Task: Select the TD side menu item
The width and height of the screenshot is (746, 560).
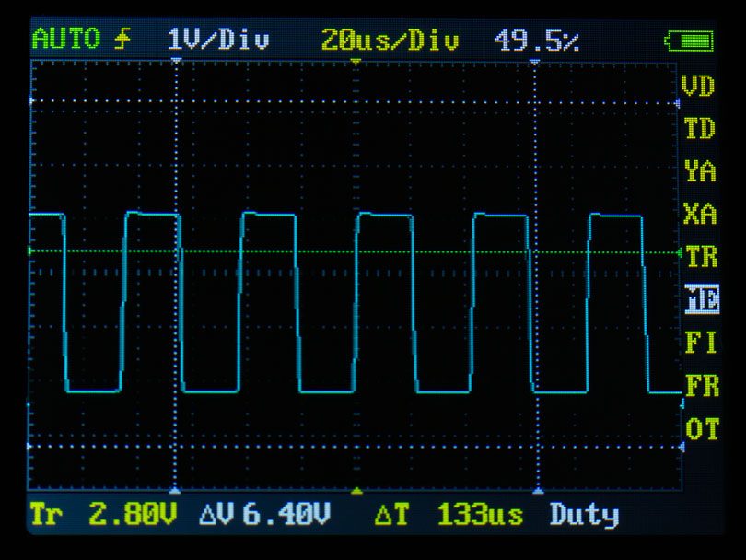Action: (699, 129)
